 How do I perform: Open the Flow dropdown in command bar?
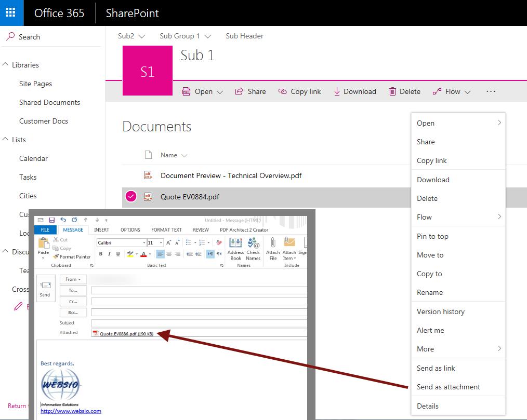[468, 92]
